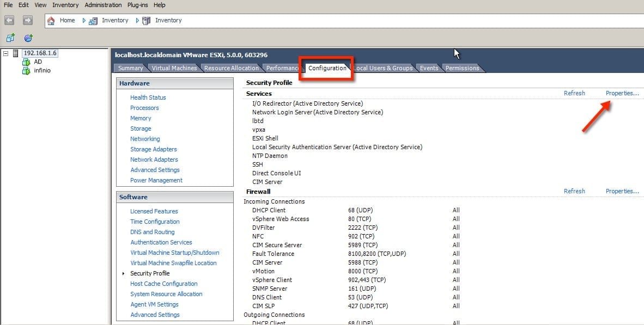Select the NTP Daemon service entry

coord(270,156)
